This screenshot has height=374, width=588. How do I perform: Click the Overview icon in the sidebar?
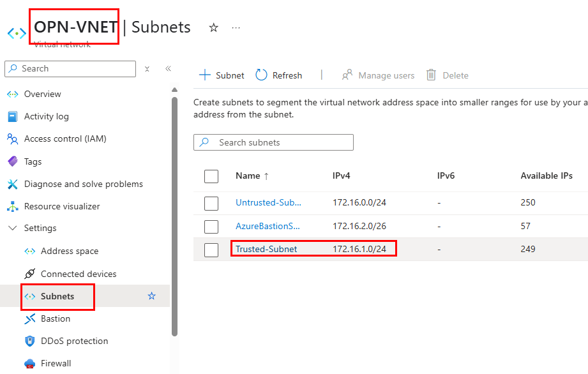pos(12,94)
